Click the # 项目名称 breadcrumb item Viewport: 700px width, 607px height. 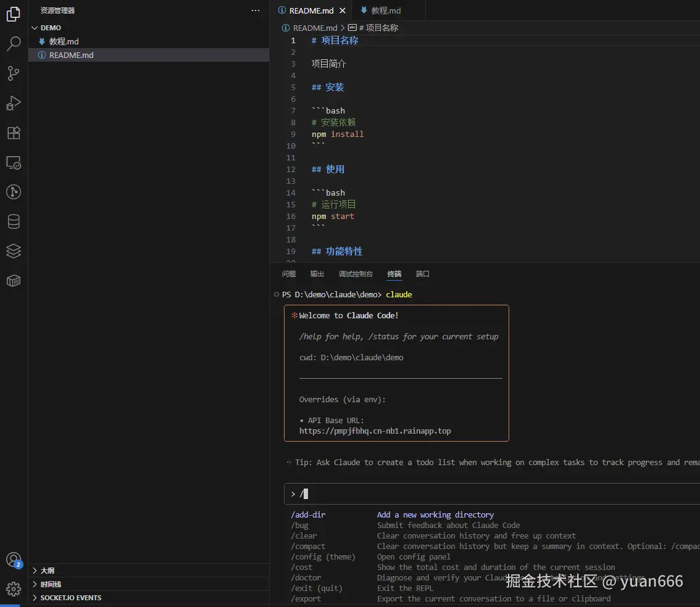click(378, 28)
